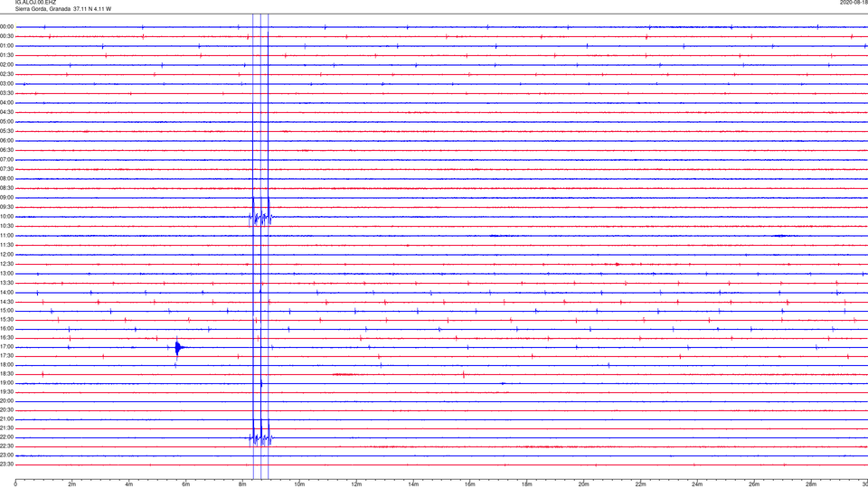This screenshot has height=488, width=868.
Task: Select the 08:30 trace time label
Action: tap(6, 188)
